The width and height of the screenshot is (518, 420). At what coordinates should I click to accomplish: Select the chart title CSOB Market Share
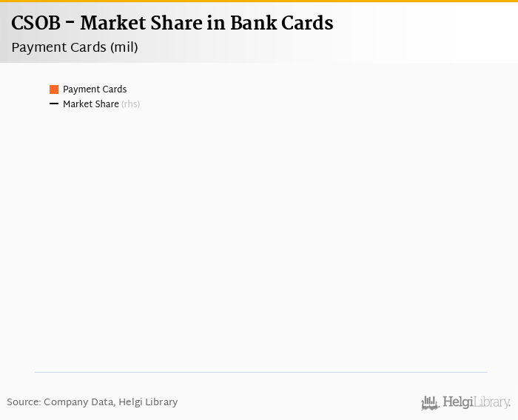[x=172, y=23]
